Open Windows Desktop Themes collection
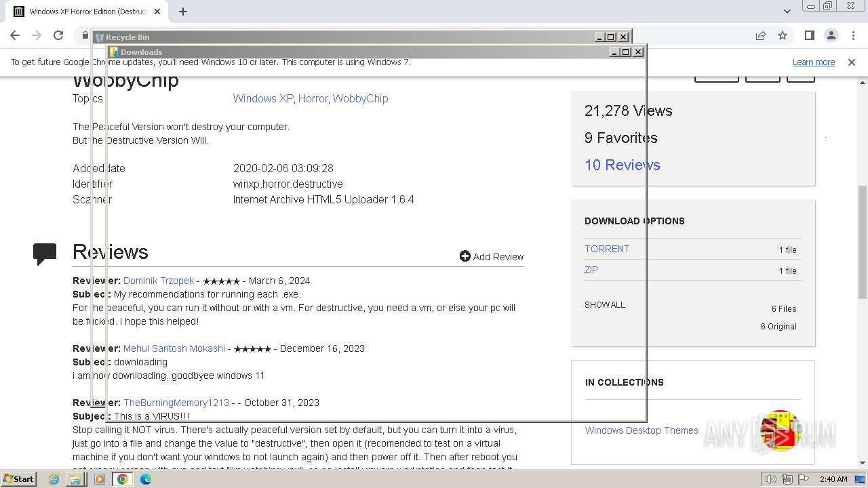This screenshot has width=868, height=488. point(642,430)
